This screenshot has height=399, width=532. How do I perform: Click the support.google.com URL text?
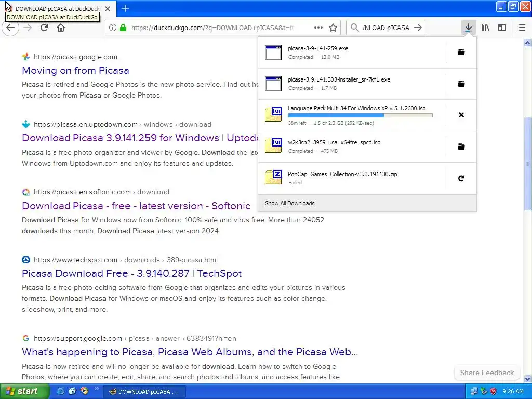pos(78,339)
